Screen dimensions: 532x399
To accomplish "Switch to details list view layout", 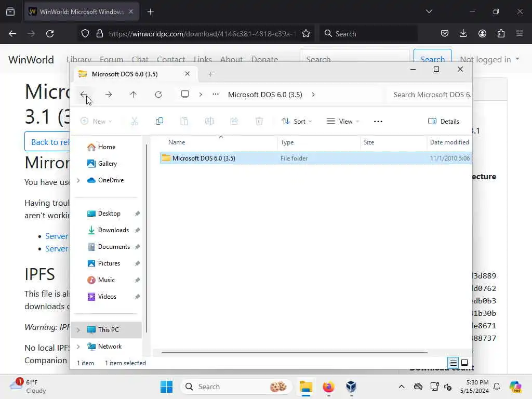I will [x=453, y=363].
